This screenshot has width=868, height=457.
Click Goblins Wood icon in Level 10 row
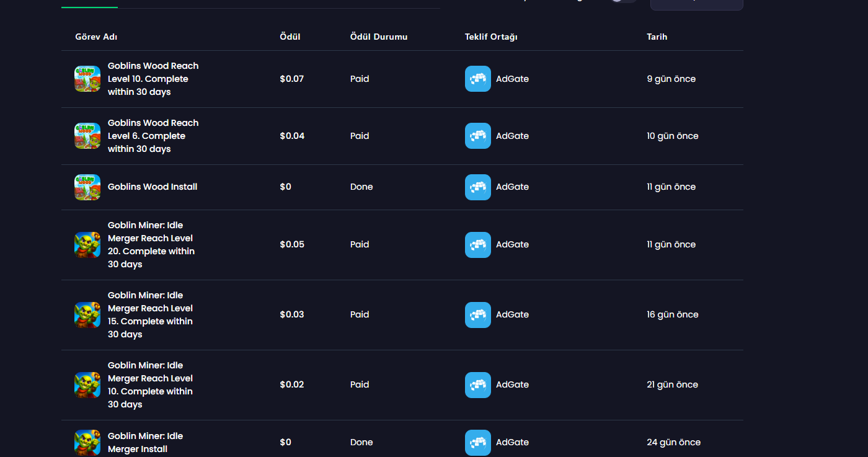(x=87, y=79)
